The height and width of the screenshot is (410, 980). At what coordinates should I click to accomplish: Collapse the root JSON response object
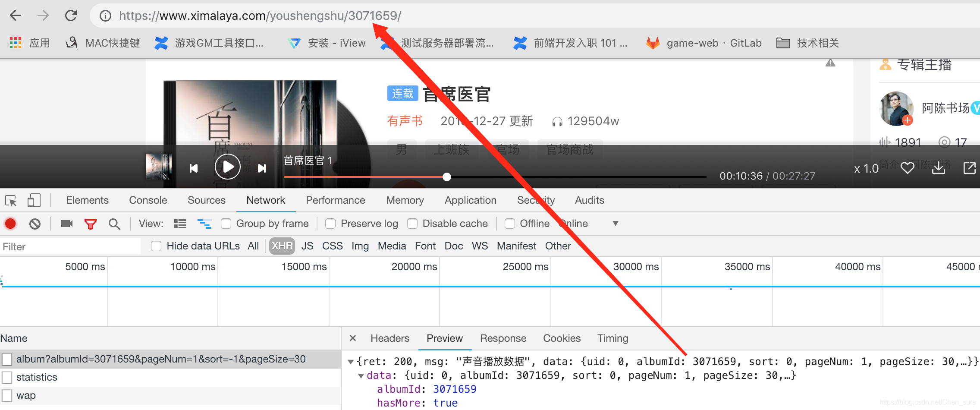tap(351, 362)
